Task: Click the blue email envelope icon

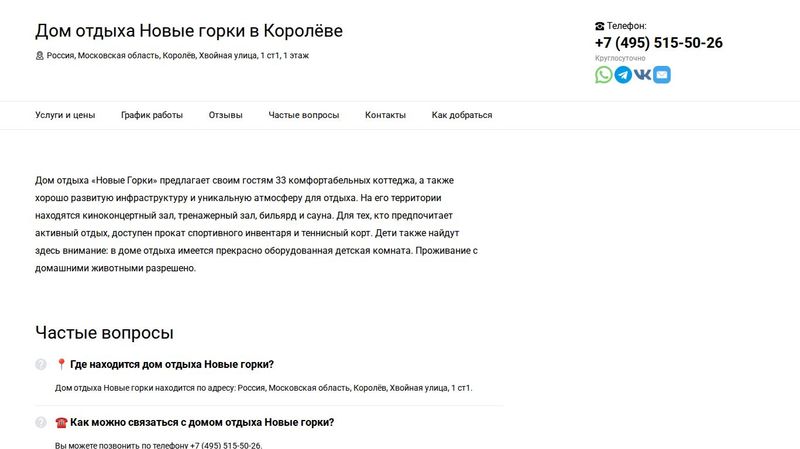Action: (x=662, y=75)
